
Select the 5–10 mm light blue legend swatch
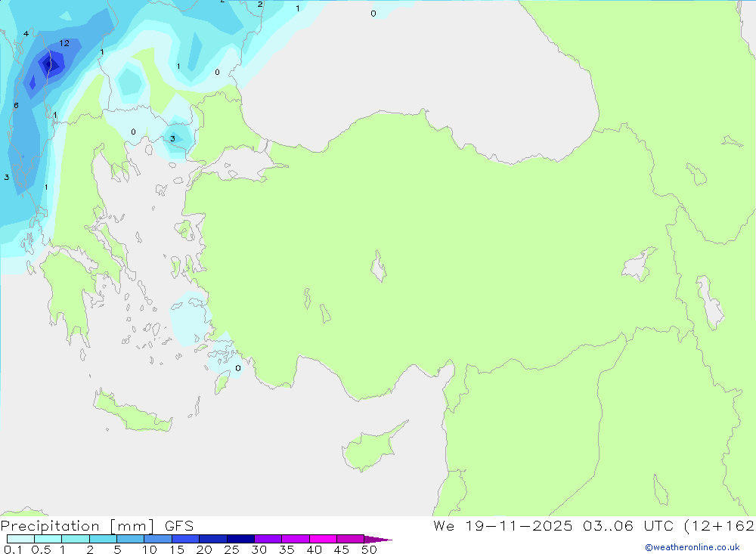(130, 539)
